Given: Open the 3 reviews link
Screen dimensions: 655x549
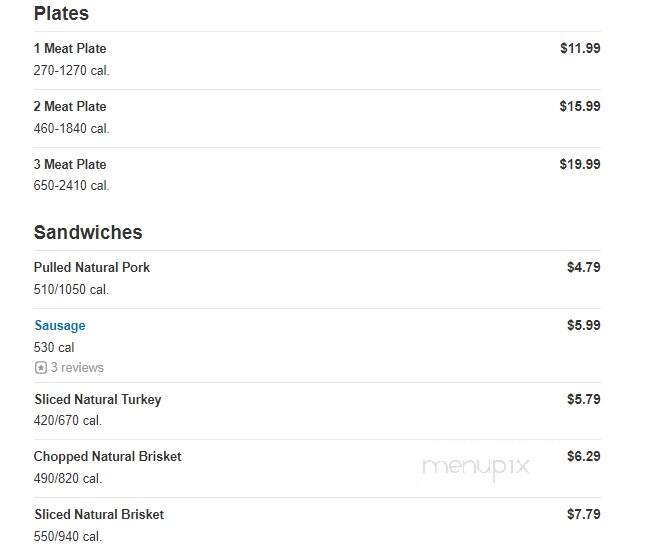Looking at the screenshot, I should pos(77,368).
